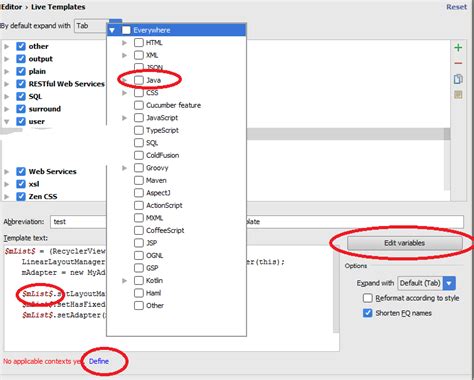Click the Define contexts link

[x=99, y=361]
